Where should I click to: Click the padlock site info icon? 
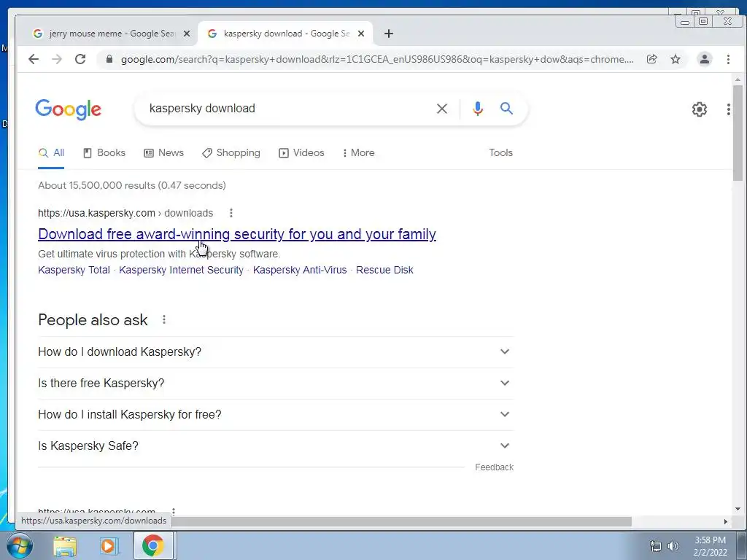click(x=109, y=59)
